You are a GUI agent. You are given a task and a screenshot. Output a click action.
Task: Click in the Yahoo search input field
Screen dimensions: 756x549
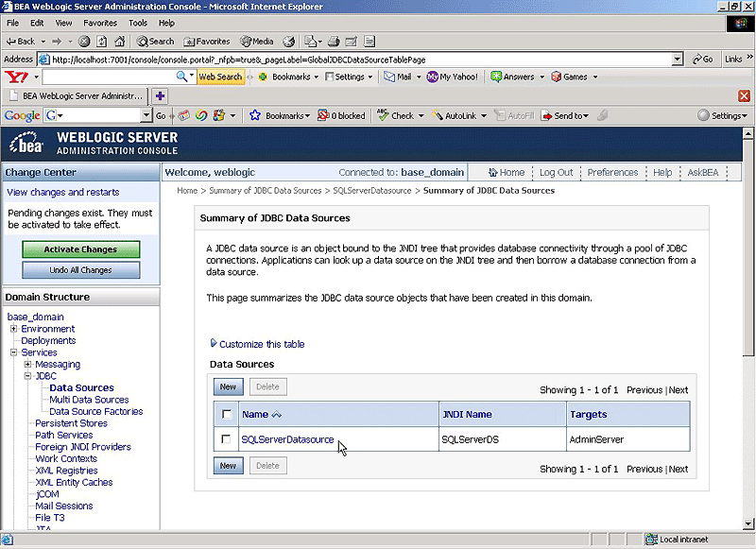pyautogui.click(x=109, y=77)
